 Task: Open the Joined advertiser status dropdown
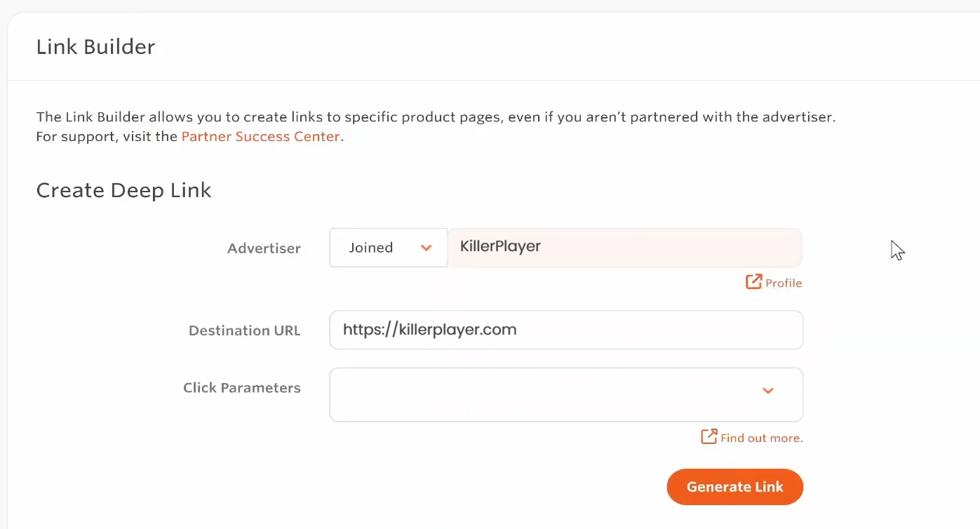pos(388,248)
